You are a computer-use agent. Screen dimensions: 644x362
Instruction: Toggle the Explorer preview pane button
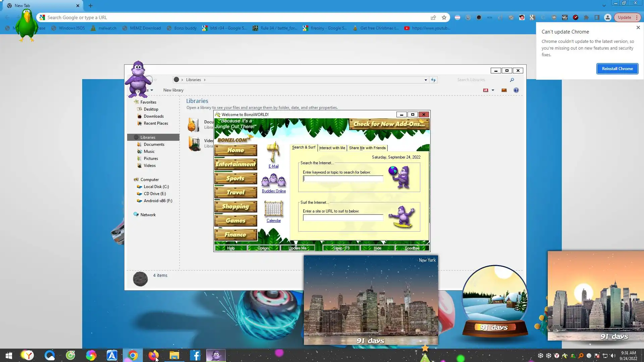tap(504, 90)
